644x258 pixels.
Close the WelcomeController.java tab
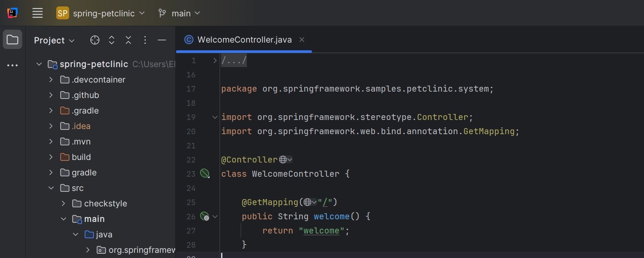pyautogui.click(x=302, y=39)
